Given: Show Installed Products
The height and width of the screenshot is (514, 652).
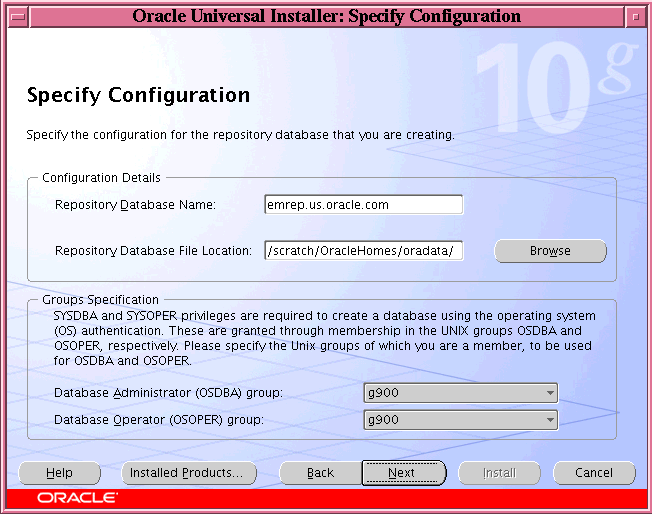Looking at the screenshot, I should tap(189, 473).
